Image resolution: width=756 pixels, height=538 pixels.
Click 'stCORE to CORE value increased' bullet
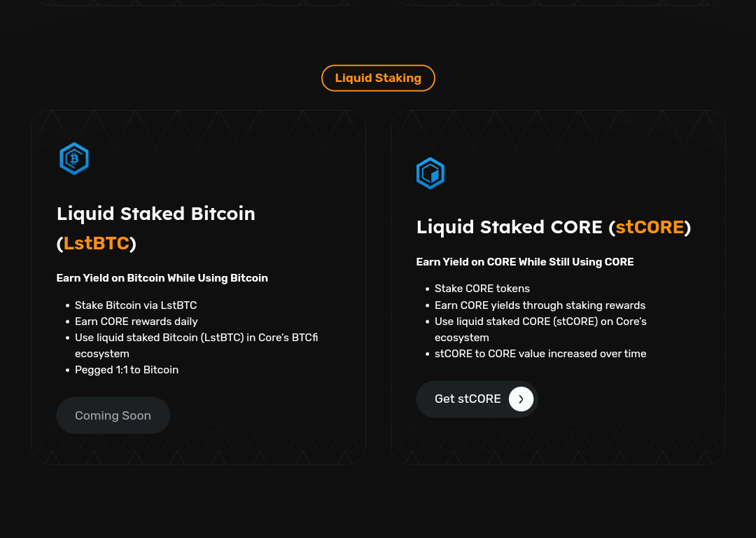point(540,354)
